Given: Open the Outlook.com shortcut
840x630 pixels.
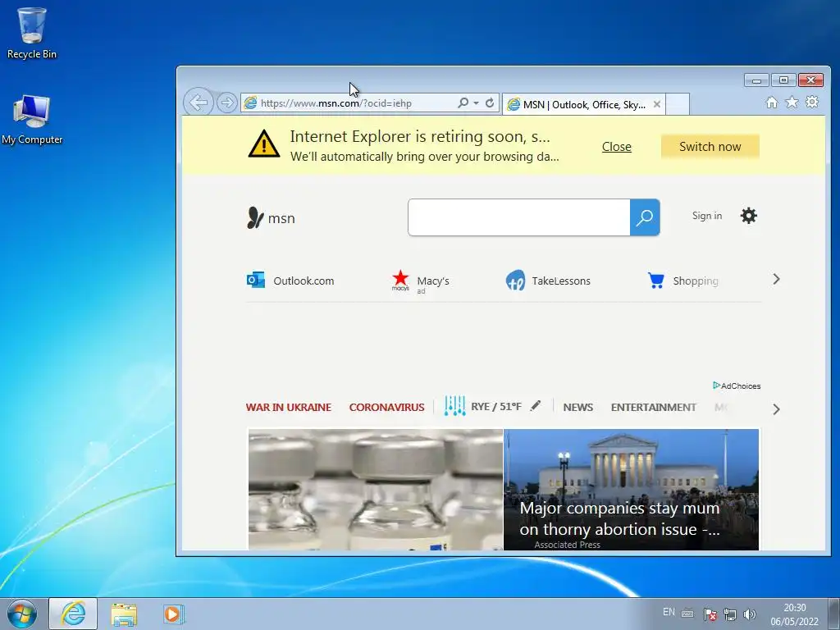Looking at the screenshot, I should pos(290,281).
